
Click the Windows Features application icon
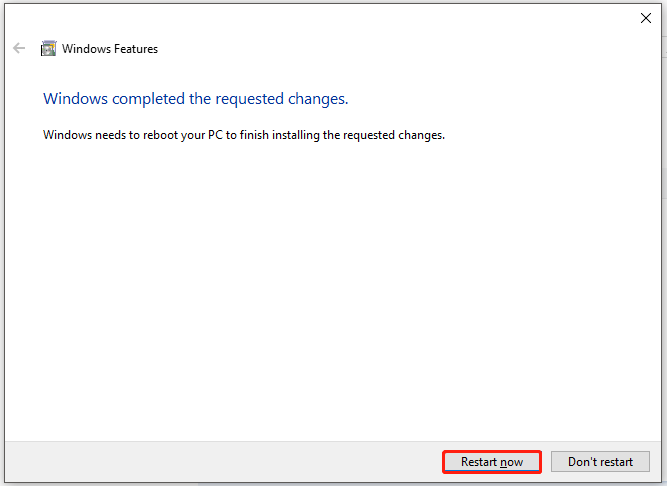(x=48, y=48)
